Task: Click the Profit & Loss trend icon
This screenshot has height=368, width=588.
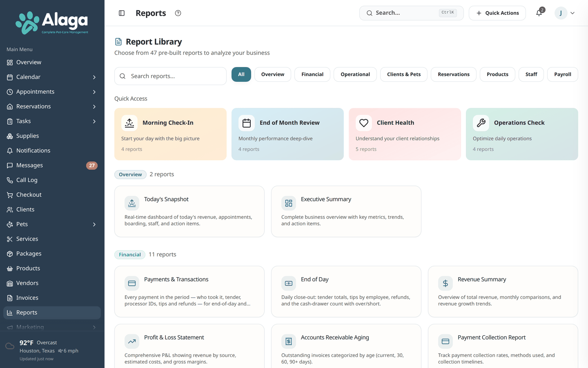Action: (x=132, y=341)
